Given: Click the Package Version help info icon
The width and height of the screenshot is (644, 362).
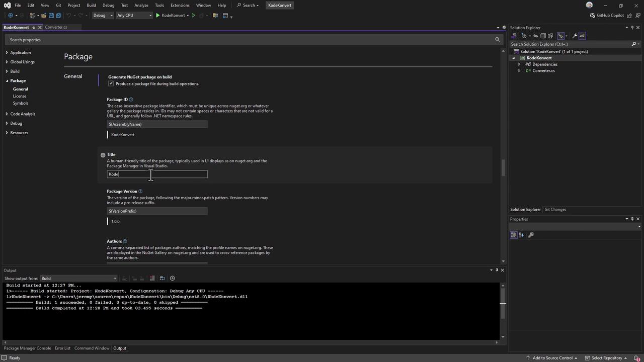Looking at the screenshot, I should [x=140, y=192].
